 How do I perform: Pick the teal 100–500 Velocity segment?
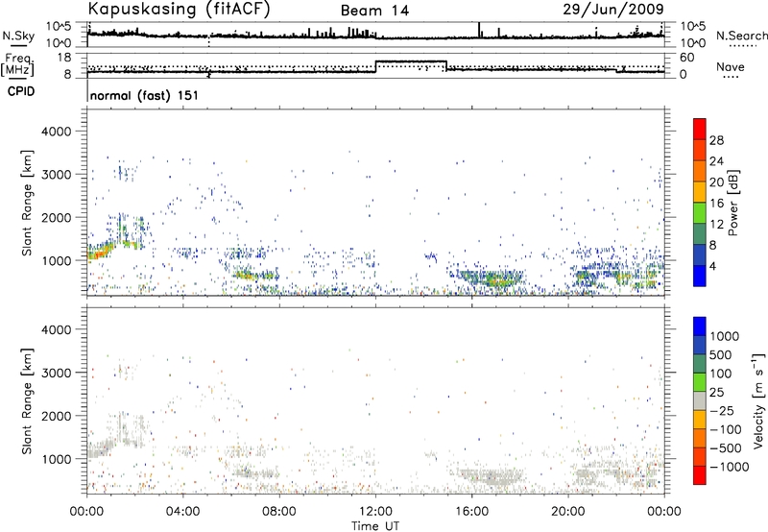click(700, 364)
